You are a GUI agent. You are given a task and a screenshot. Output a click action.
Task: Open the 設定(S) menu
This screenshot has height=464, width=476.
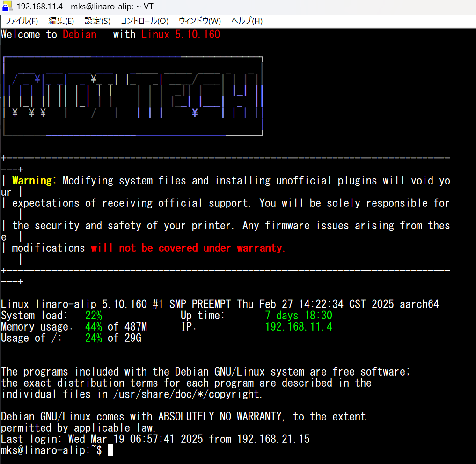[97, 21]
